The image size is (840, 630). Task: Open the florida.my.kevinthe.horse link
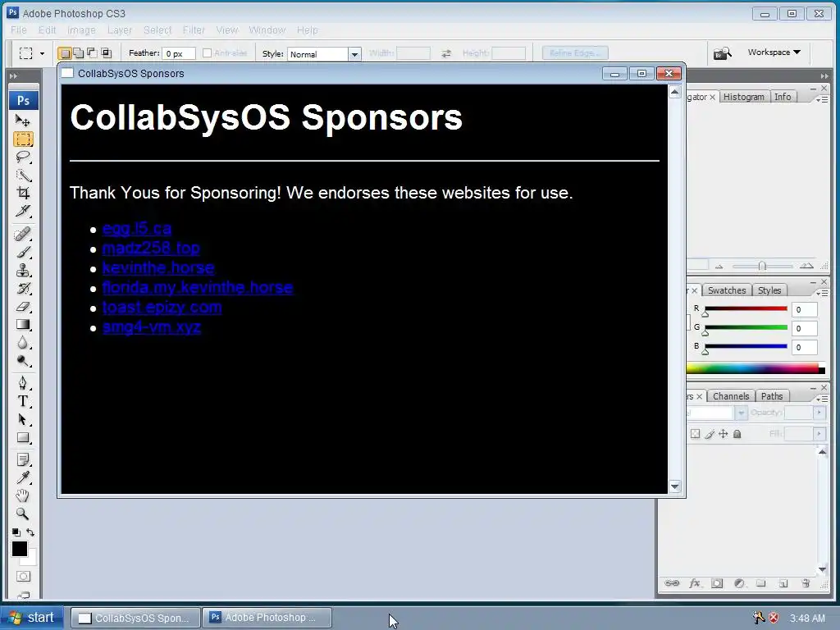click(198, 288)
